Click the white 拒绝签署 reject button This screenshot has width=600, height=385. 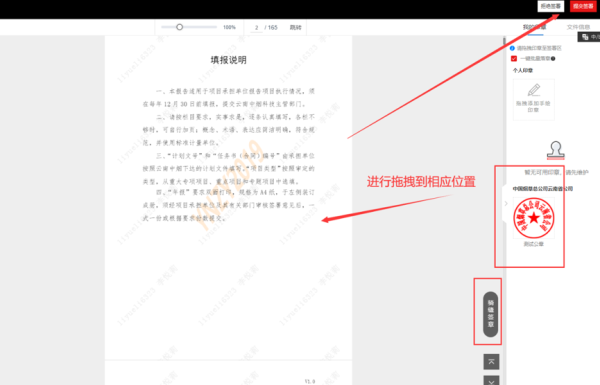[551, 6]
